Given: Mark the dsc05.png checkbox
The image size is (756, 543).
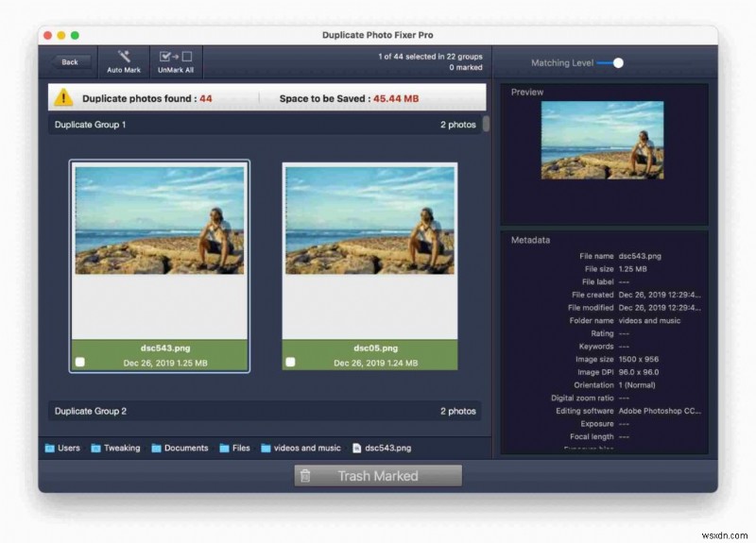Looking at the screenshot, I should click(290, 362).
